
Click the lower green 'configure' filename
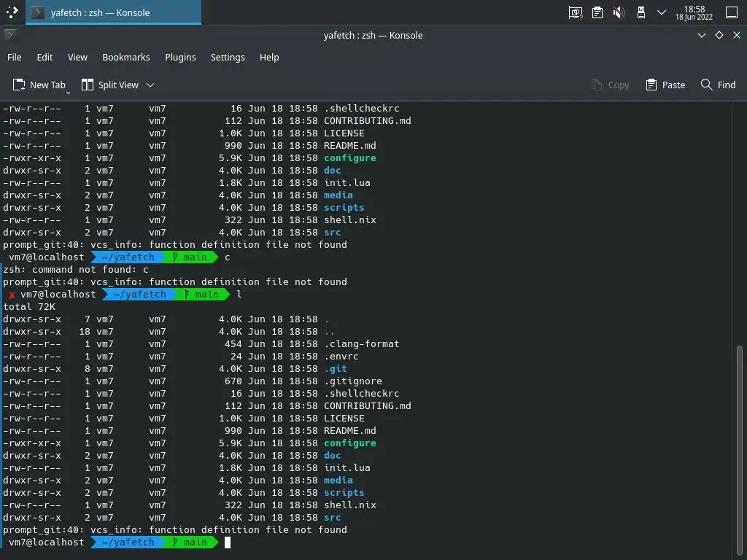click(x=349, y=443)
